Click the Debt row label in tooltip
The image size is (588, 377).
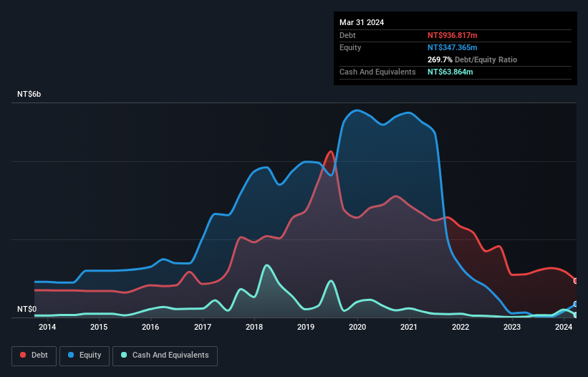click(x=347, y=35)
